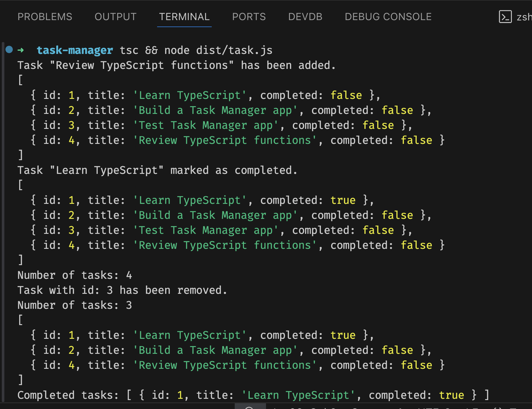Click the 'Task with id: 3 has been removed.' line
The height and width of the screenshot is (409, 532).
point(122,290)
